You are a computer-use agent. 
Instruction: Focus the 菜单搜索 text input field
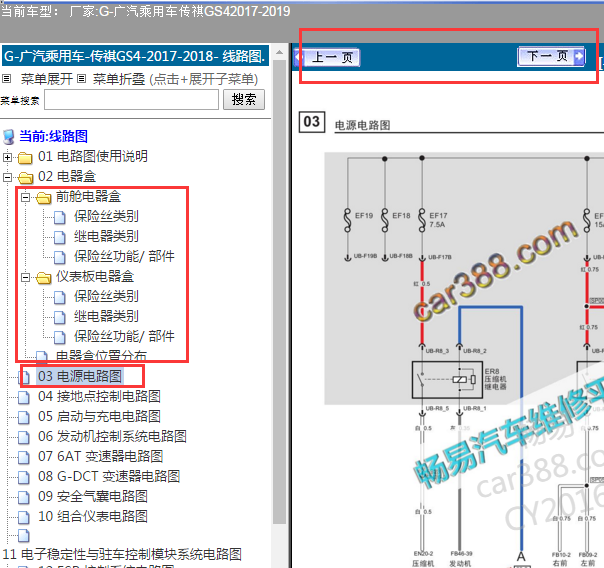tap(131, 100)
